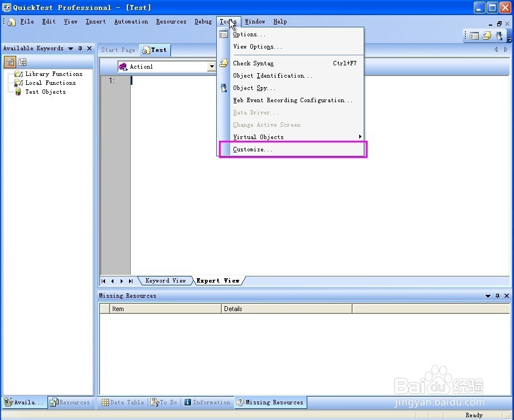Close the Missing Resources panel

(x=507, y=296)
